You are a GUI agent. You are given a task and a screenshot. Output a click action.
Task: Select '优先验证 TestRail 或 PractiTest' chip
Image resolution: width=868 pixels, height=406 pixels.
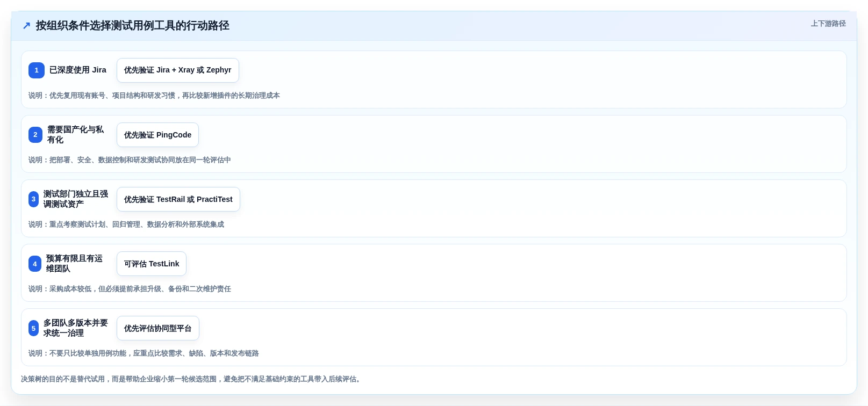pyautogui.click(x=178, y=199)
